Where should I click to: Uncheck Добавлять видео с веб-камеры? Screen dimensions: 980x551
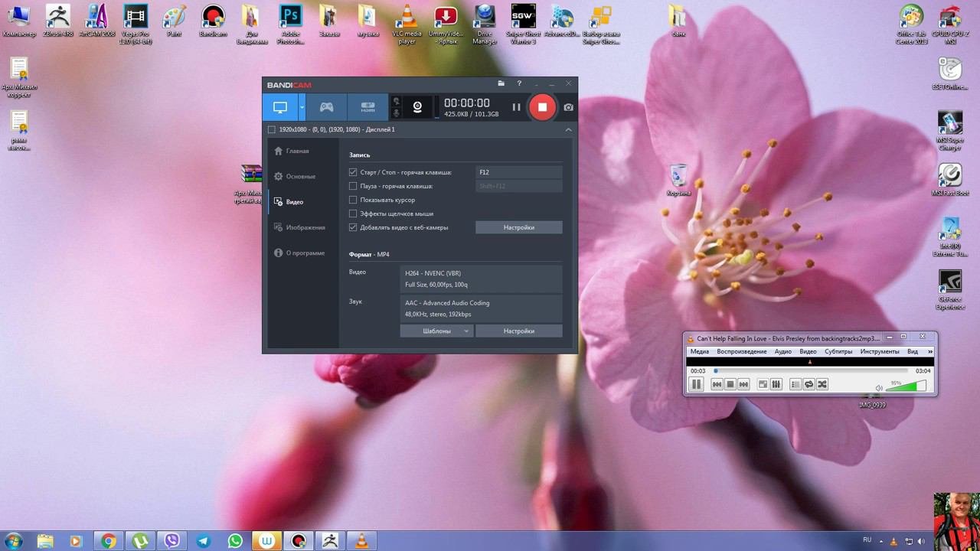(x=353, y=227)
